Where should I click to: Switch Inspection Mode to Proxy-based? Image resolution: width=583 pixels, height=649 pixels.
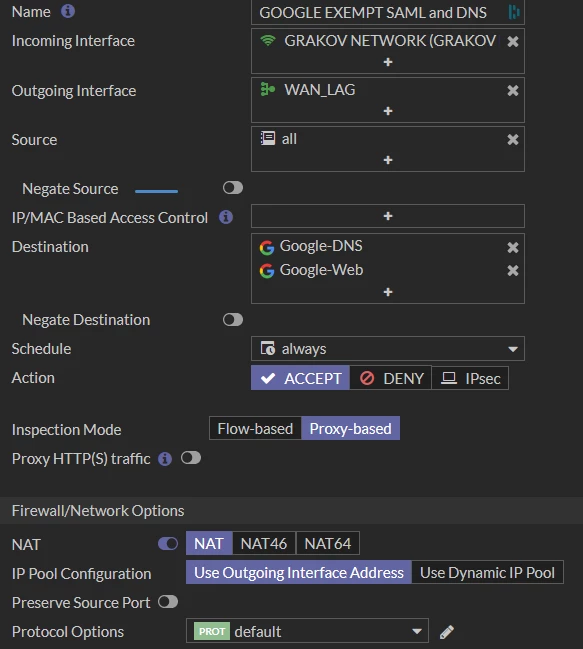[350, 428]
